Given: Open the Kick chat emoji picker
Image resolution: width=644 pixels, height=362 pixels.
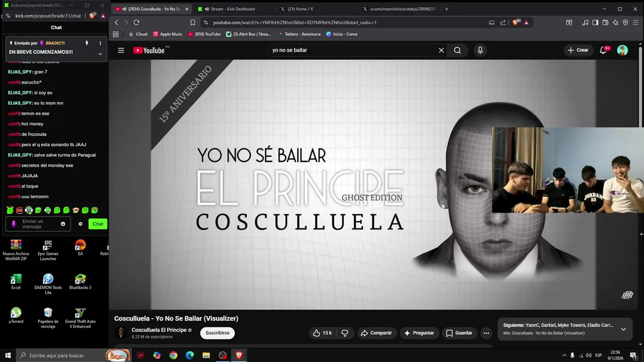Looking at the screenshot, I should pyautogui.click(x=63, y=224).
